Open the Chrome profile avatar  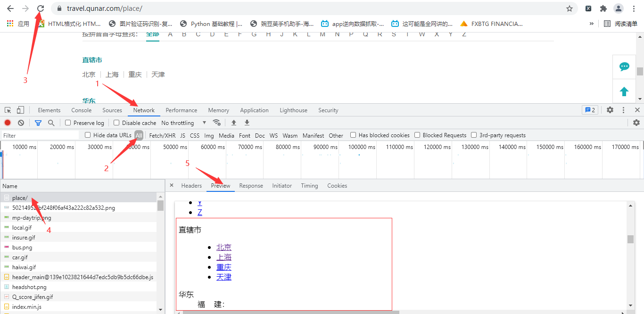(618, 8)
